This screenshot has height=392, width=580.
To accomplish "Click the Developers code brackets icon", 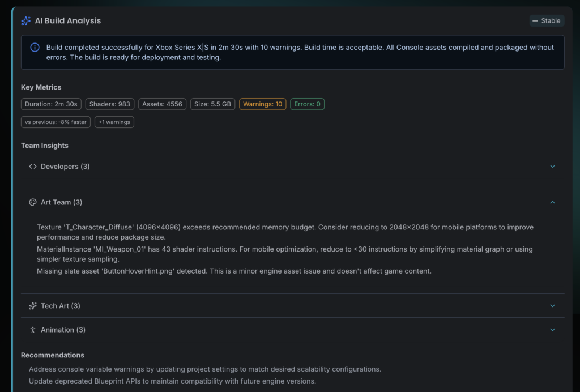I will pyautogui.click(x=33, y=167).
